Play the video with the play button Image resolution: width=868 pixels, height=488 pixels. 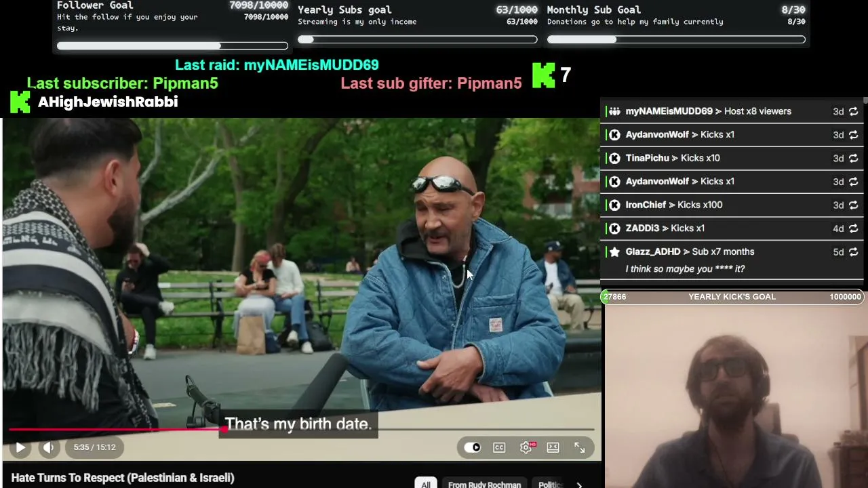click(x=20, y=447)
